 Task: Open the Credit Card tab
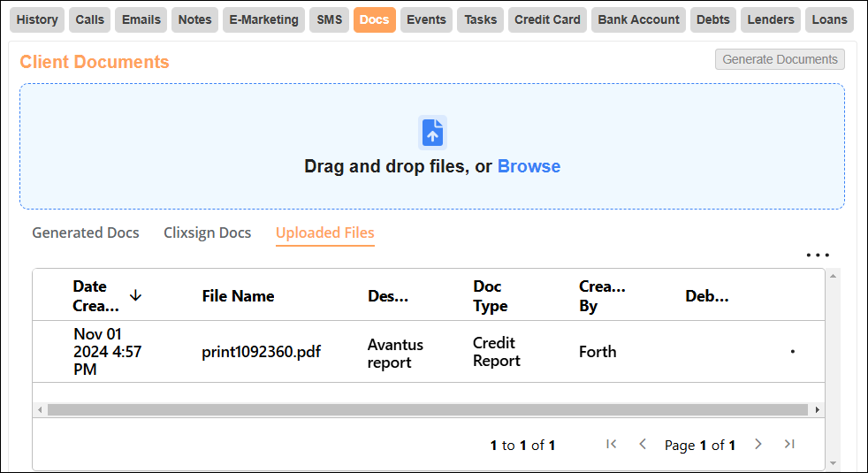click(547, 20)
